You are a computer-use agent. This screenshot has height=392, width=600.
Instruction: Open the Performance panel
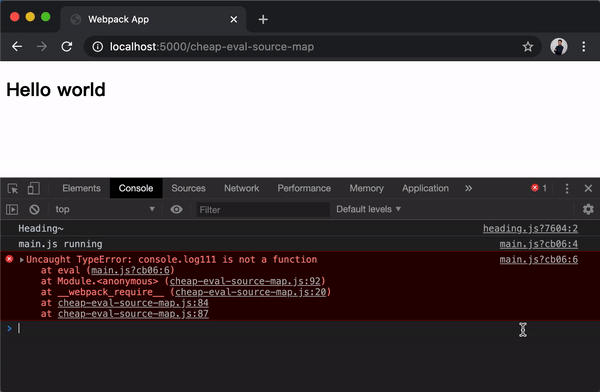[304, 188]
